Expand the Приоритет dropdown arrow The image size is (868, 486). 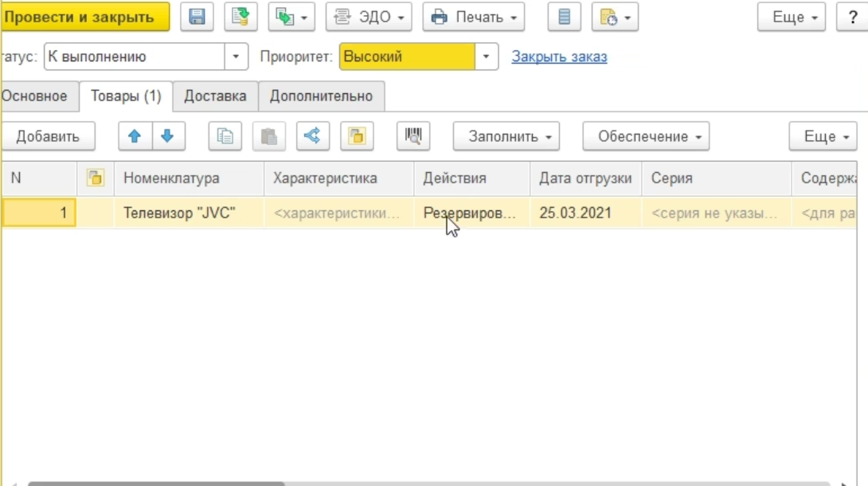coord(486,57)
